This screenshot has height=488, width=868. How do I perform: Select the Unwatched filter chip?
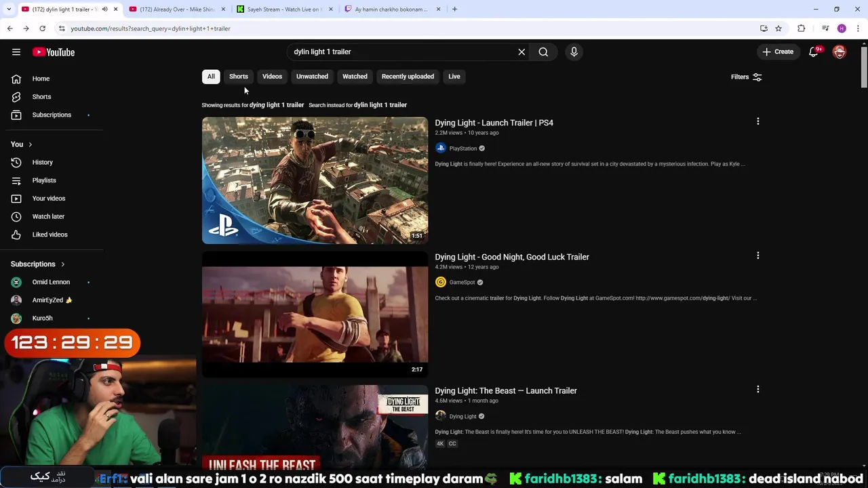coord(312,77)
